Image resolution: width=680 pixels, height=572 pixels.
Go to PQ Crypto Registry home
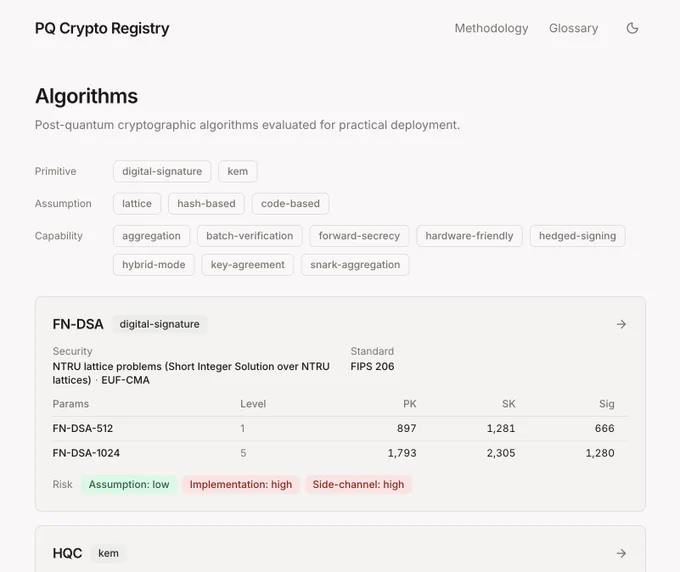(x=102, y=28)
